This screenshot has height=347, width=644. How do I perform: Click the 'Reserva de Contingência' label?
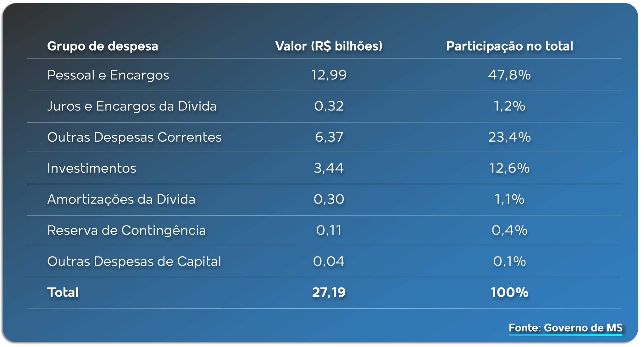click(x=126, y=230)
